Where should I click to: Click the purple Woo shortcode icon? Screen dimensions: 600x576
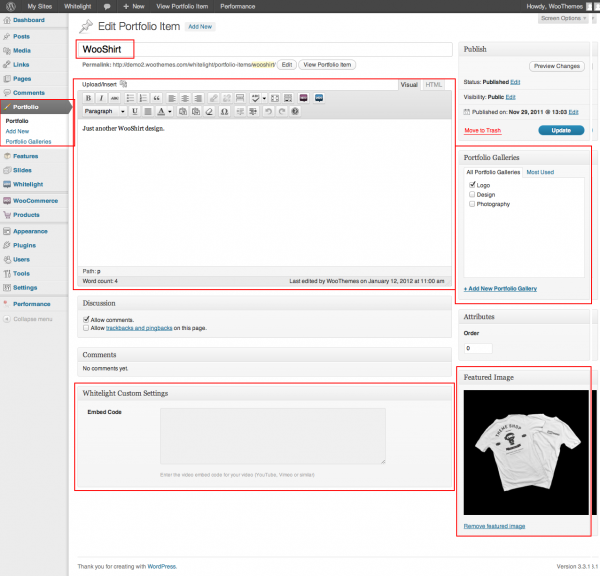[x=303, y=98]
